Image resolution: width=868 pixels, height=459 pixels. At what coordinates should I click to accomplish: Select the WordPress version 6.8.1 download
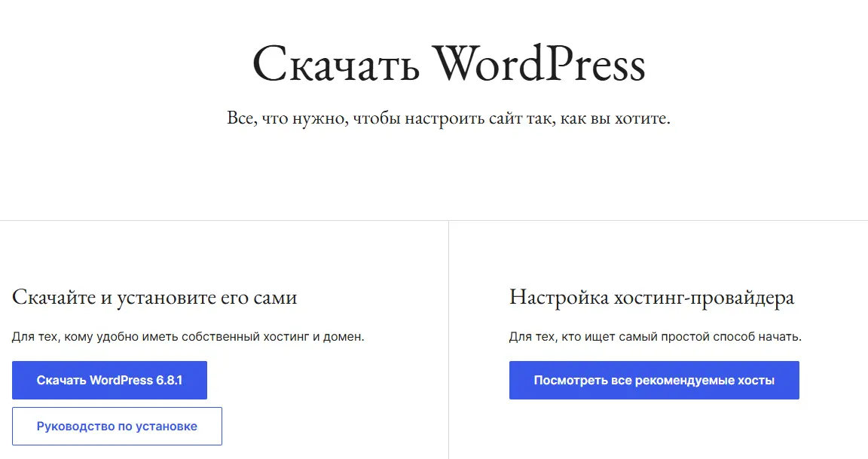(x=109, y=380)
